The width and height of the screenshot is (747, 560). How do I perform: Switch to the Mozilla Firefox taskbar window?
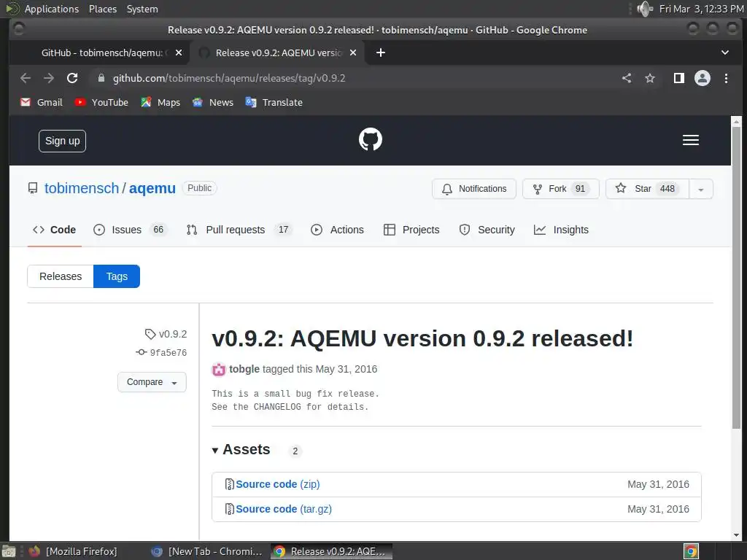74,551
